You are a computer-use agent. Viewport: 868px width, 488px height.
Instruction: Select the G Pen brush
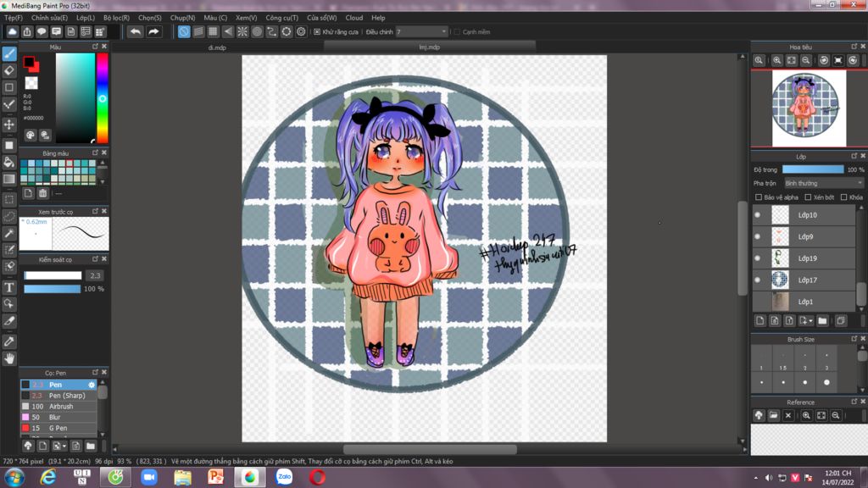pos(58,428)
